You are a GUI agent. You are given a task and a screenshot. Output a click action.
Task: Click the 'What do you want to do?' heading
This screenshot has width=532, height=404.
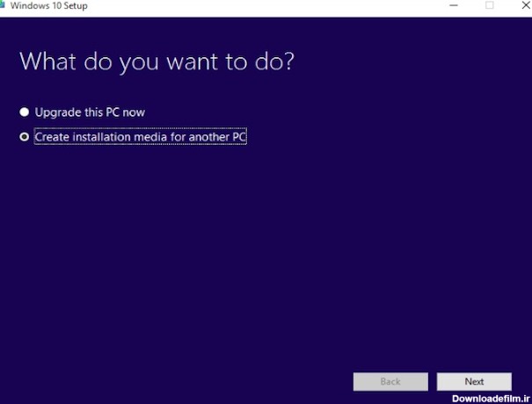click(157, 61)
